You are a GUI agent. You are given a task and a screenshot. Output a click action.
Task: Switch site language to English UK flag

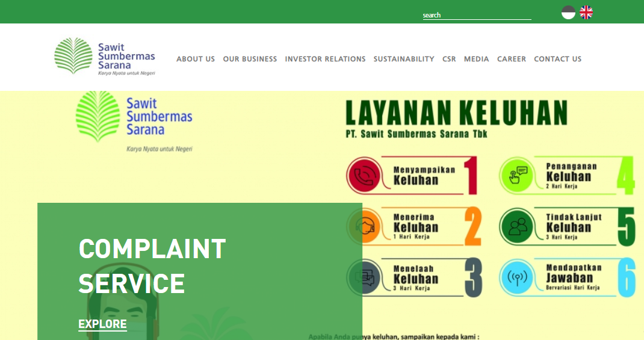[x=586, y=12]
